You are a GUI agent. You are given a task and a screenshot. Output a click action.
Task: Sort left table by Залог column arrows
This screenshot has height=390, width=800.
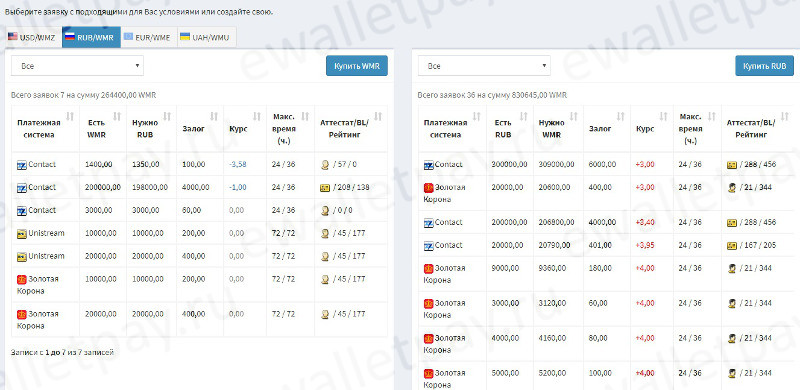point(214,116)
